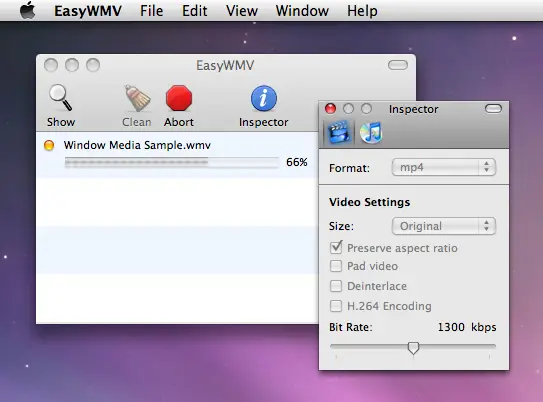
Task: Open the Format mp4 dropdown
Action: click(x=444, y=168)
